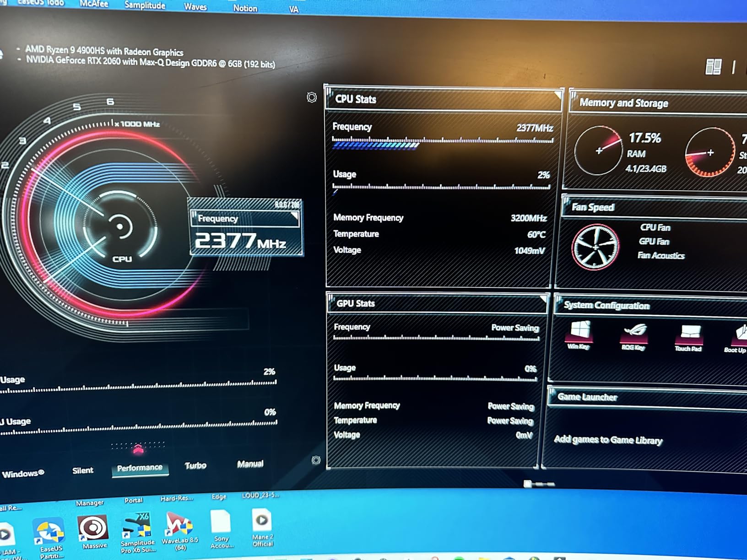Click the grid layout view icon
The width and height of the screenshot is (747, 560).
point(713,67)
